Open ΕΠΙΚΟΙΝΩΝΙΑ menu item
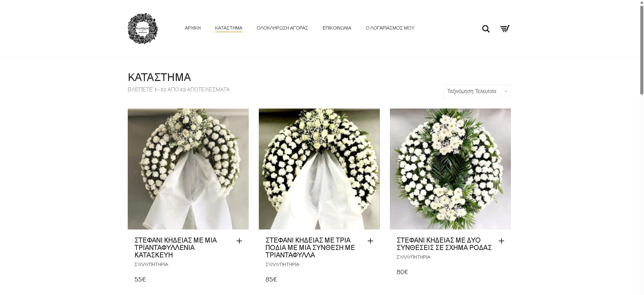644x295 pixels. (337, 28)
